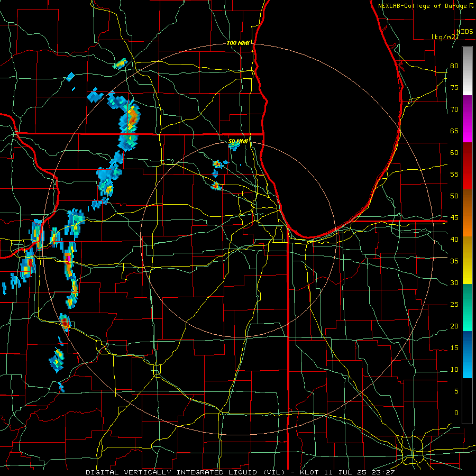Pick the blue segment of the VIL legend

point(467,354)
